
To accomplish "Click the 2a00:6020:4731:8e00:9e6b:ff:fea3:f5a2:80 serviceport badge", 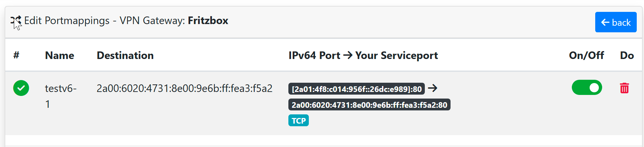I will [x=369, y=105].
